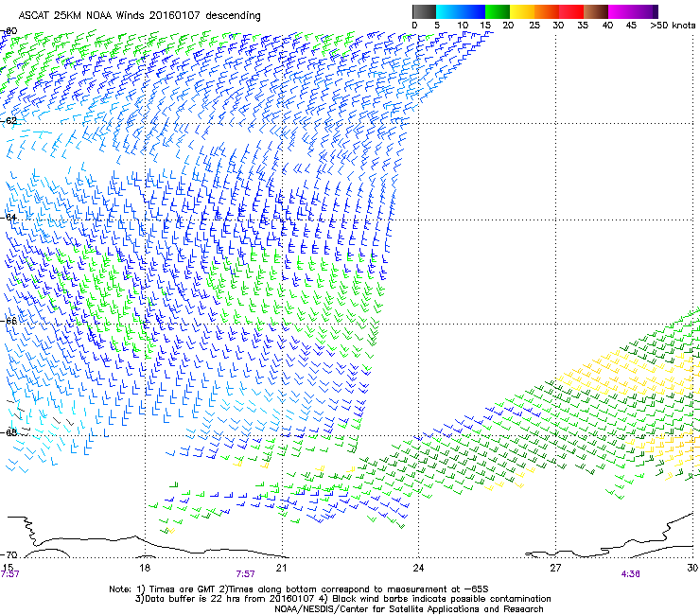Viewport: 700px width, 615px height.
Task: Click the gray 0–5 knots legend segment
Action: coord(424,11)
